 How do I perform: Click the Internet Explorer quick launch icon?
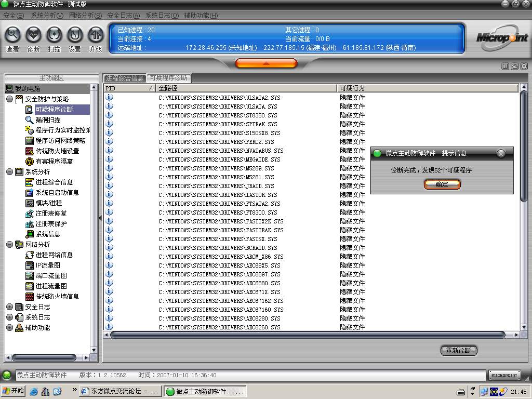pos(34,391)
